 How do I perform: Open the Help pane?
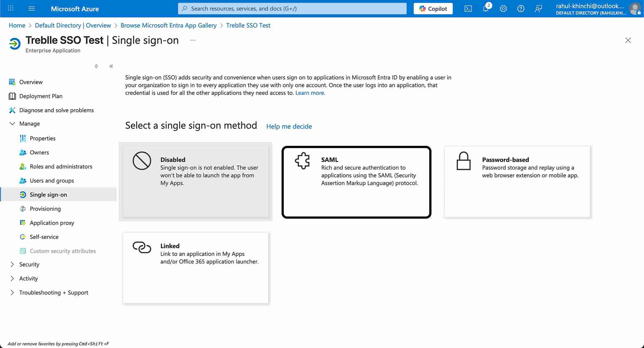point(521,8)
